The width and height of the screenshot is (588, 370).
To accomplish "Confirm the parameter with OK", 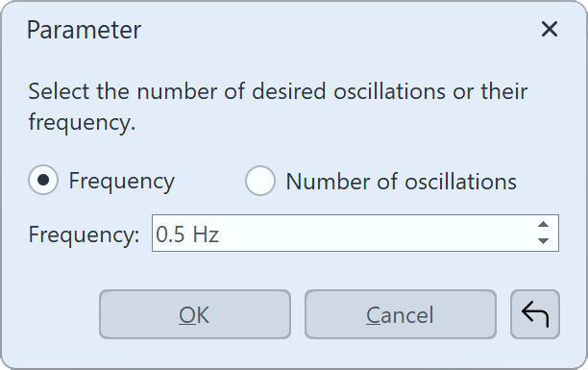I will click(x=195, y=314).
